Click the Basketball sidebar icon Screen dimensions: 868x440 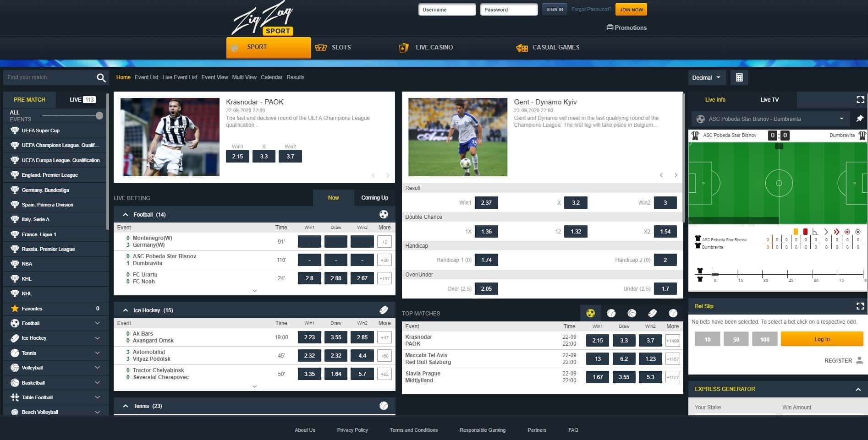(15, 383)
